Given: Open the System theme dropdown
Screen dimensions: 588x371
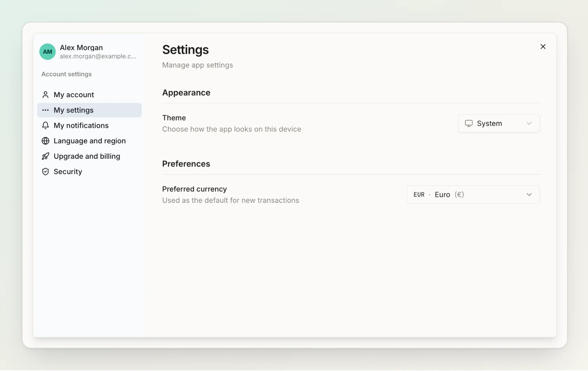Looking at the screenshot, I should 499,124.
